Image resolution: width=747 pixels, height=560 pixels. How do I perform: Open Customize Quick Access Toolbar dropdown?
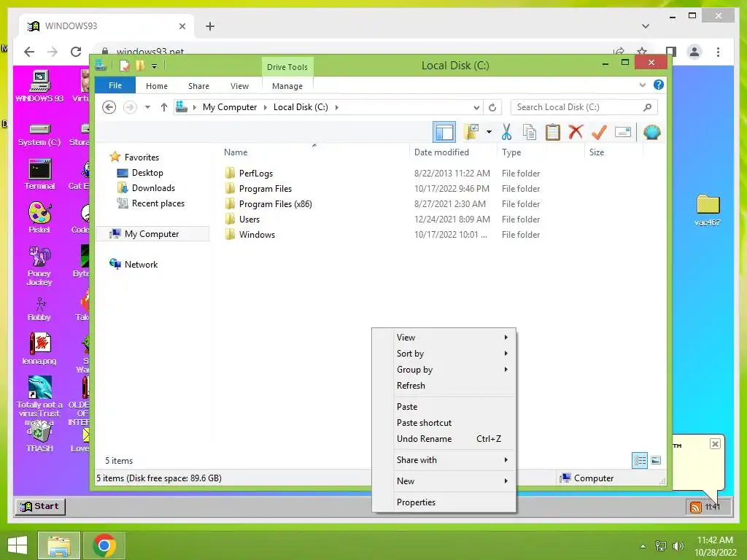tap(155, 66)
